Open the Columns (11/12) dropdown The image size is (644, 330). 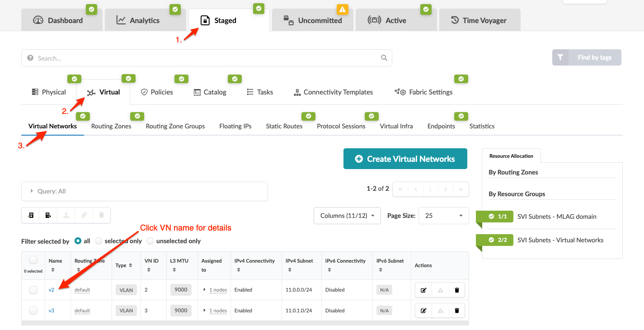click(347, 216)
